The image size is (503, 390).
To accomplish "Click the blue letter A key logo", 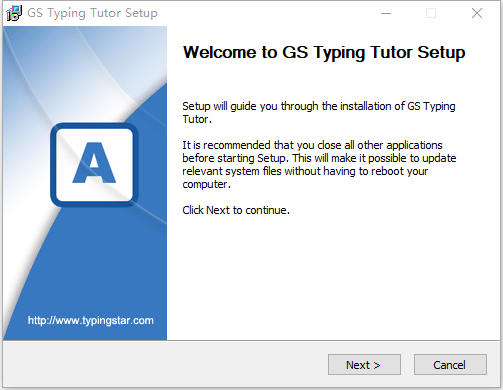I will 94,165.
